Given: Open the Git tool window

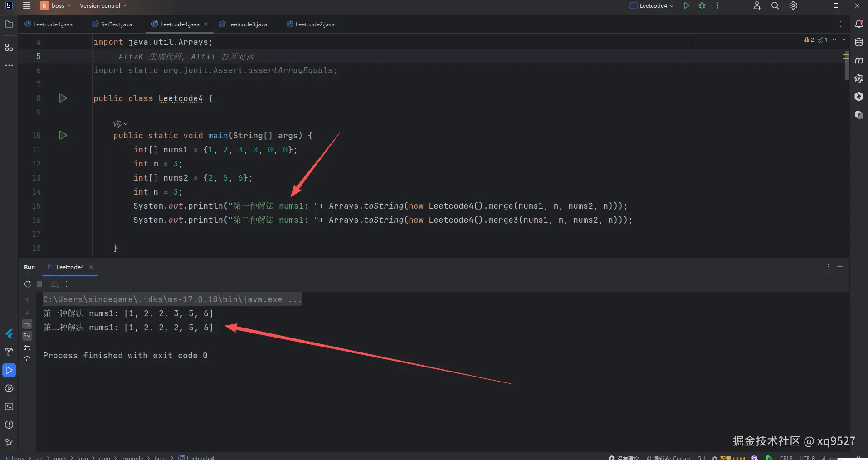Looking at the screenshot, I should click(x=9, y=442).
